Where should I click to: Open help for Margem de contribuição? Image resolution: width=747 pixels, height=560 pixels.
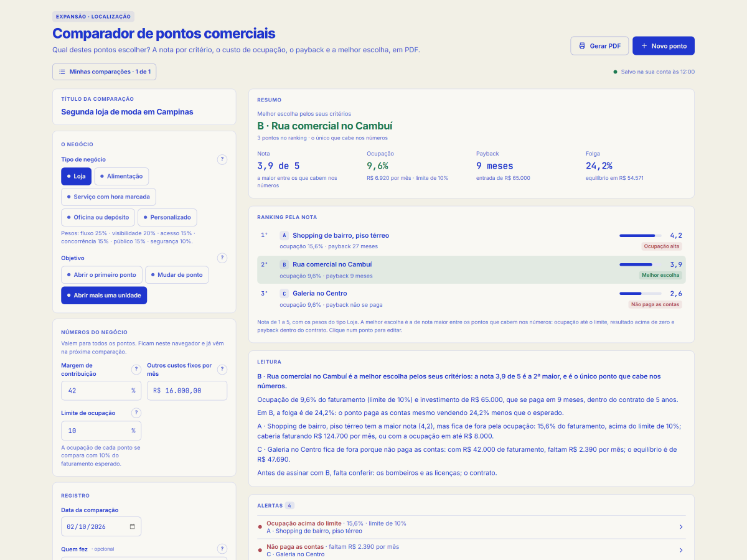pos(136,370)
